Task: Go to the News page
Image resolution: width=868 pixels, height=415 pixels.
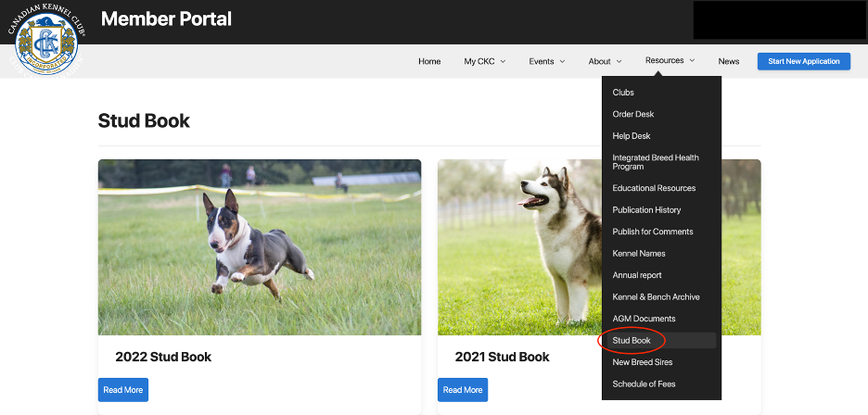Action: pyautogui.click(x=729, y=61)
